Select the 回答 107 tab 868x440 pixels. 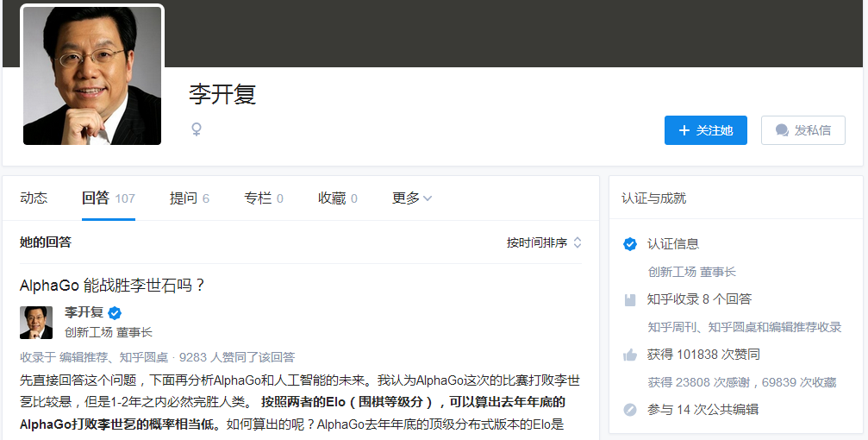pos(109,198)
